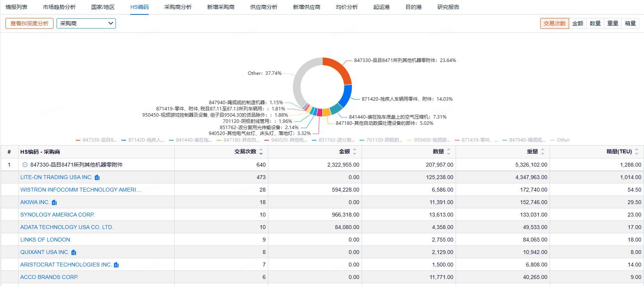Open the 供应商分析 tab
Screen dimensions: 644x286
coord(264,7)
